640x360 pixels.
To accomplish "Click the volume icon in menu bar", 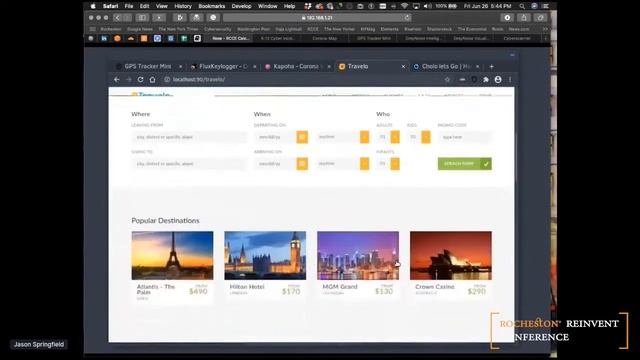I will click(x=427, y=6).
